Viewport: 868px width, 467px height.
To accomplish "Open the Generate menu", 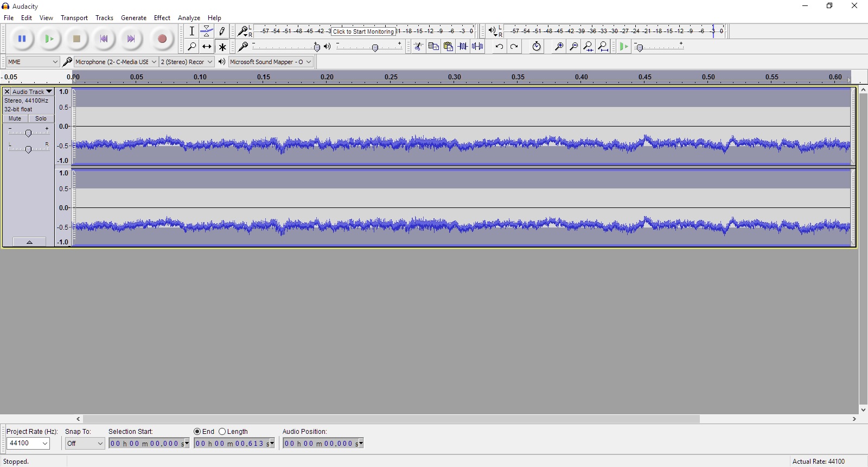I will pyautogui.click(x=133, y=18).
